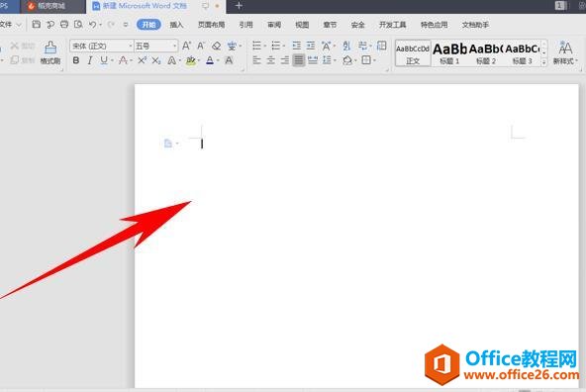Screen dimensions: 586x392
Task: Click the Print icon in quick toolbar
Action: (x=64, y=25)
